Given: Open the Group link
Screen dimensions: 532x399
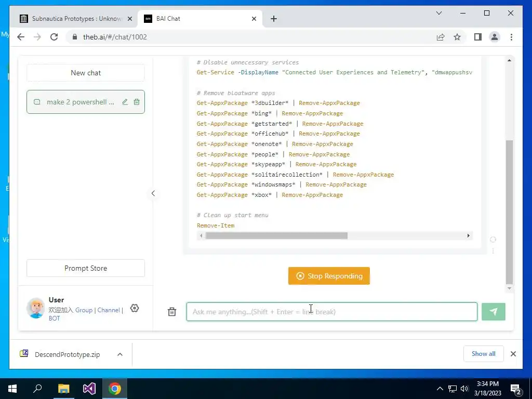Looking at the screenshot, I should point(84,310).
